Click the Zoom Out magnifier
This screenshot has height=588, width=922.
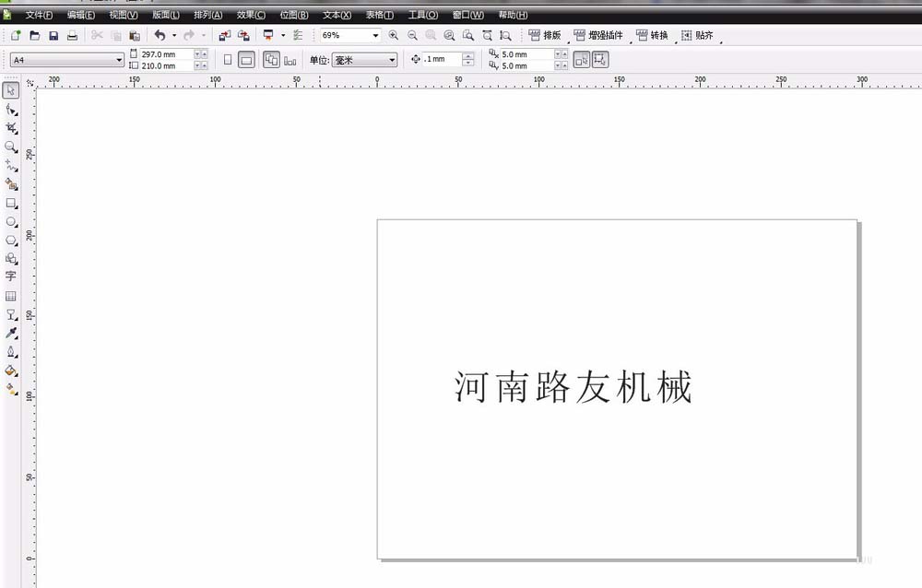click(x=412, y=35)
